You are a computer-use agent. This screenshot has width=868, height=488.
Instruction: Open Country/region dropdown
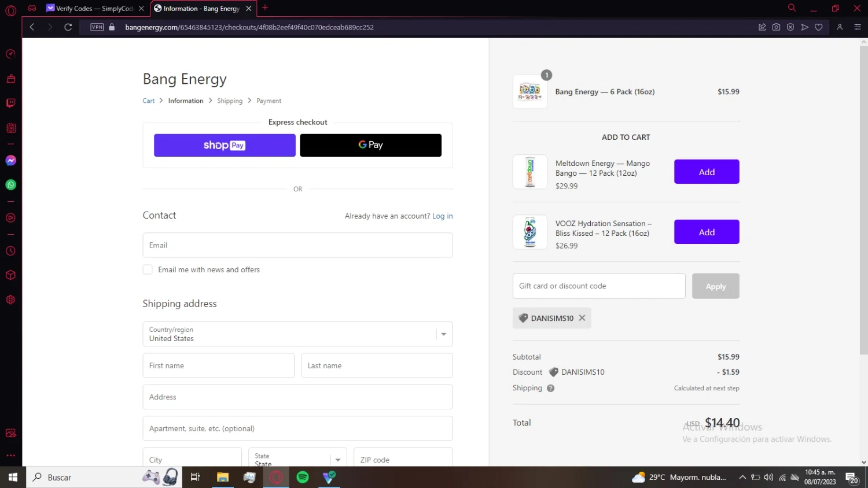point(297,334)
